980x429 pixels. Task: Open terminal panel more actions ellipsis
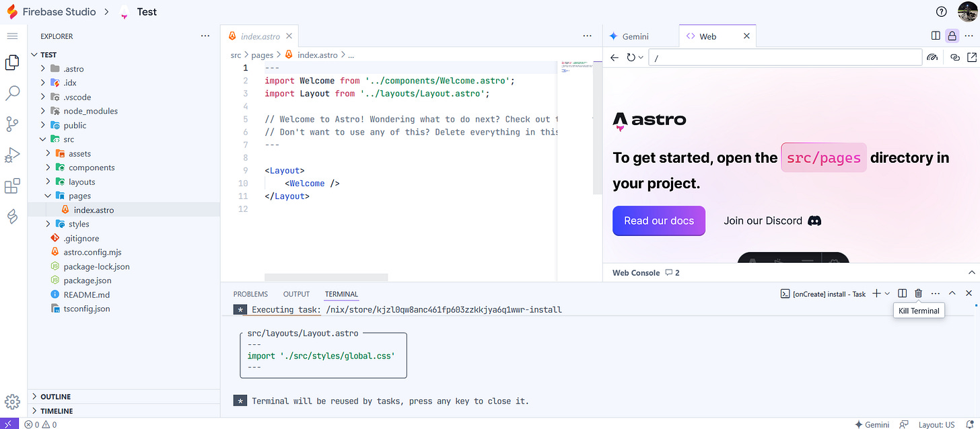tap(936, 294)
